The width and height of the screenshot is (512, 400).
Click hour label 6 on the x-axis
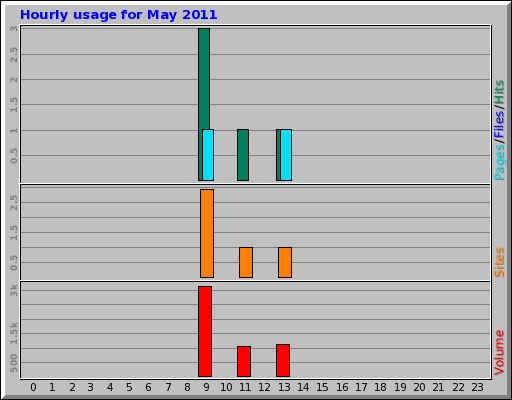click(148, 387)
